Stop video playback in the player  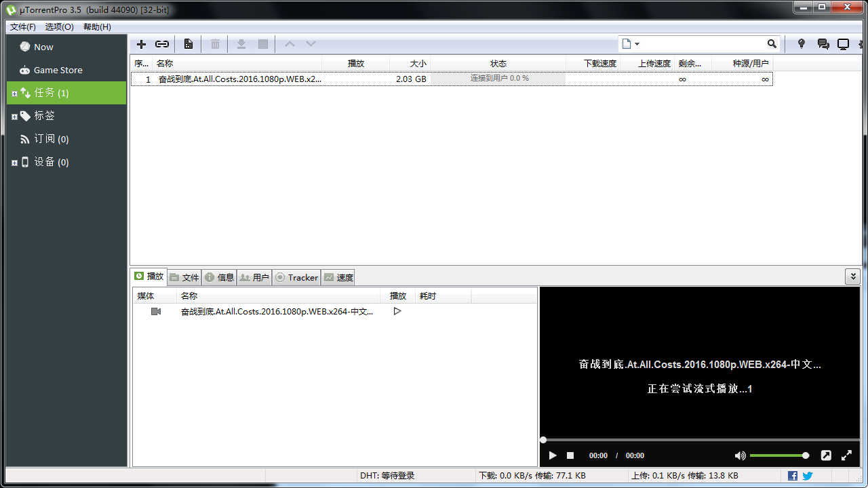[x=570, y=455]
